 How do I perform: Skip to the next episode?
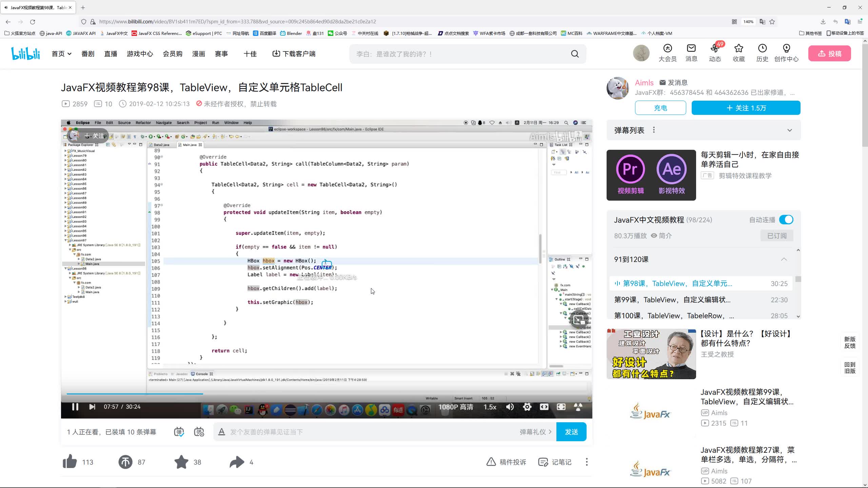coord(92,407)
